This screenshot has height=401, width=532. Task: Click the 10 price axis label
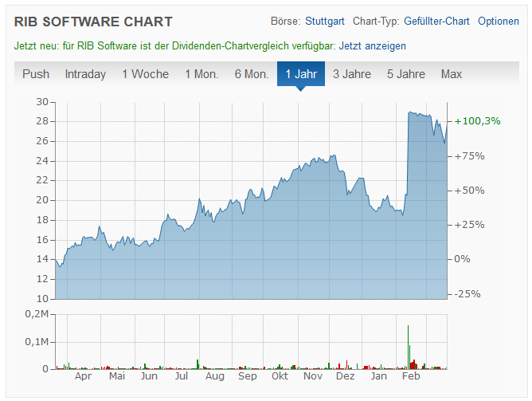42,299
